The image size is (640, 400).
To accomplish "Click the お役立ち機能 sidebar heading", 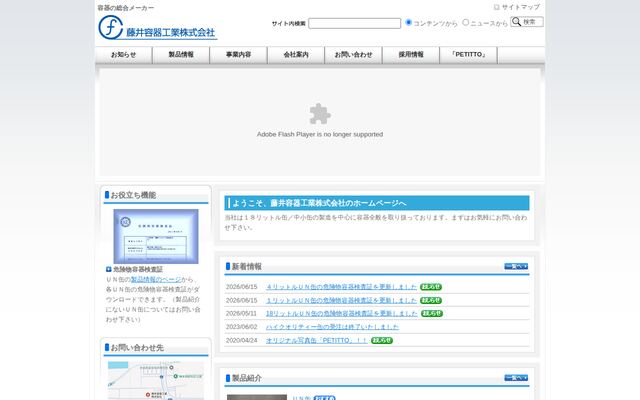I will [x=133, y=195].
